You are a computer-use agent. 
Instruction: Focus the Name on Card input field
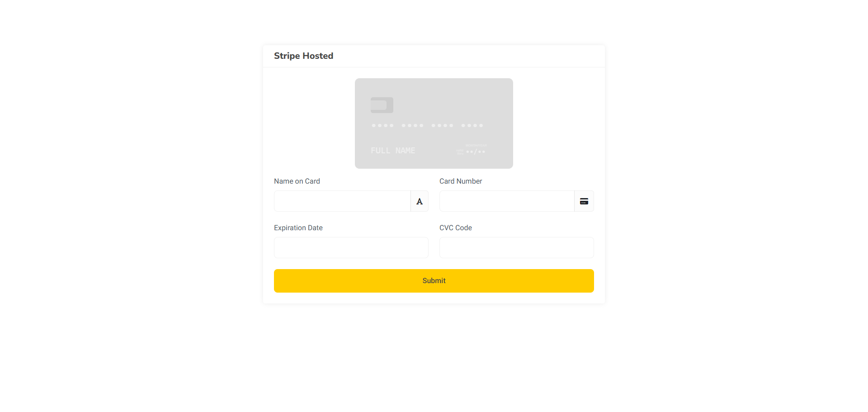coord(342,201)
